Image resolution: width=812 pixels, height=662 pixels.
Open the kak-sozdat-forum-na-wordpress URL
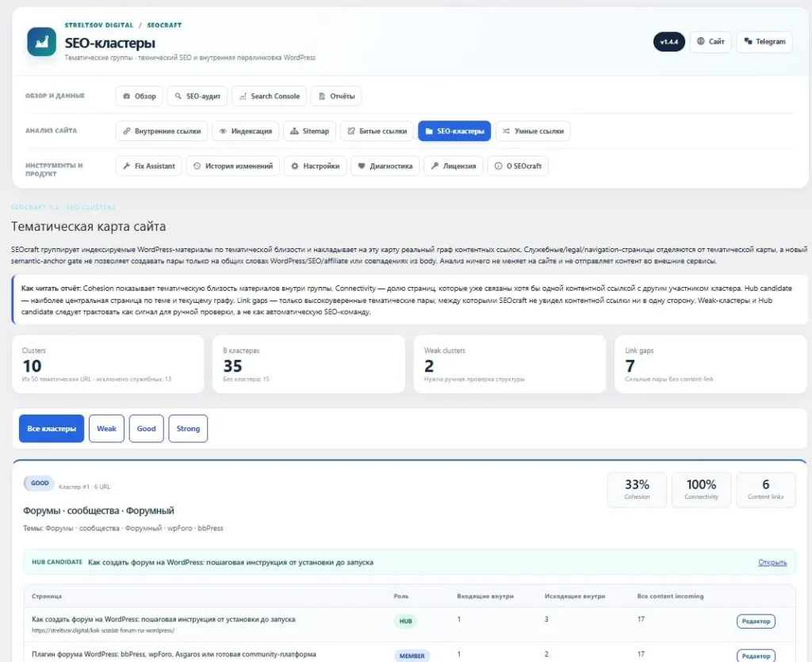[x=103, y=630]
